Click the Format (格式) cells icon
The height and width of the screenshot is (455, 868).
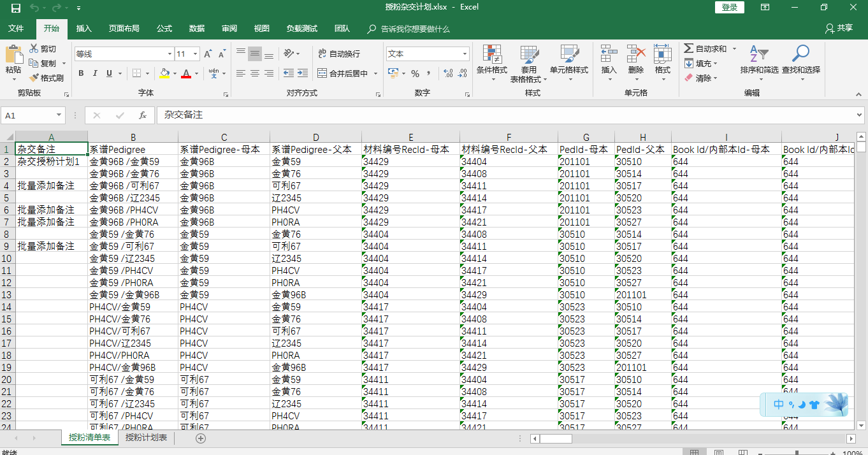point(663,54)
